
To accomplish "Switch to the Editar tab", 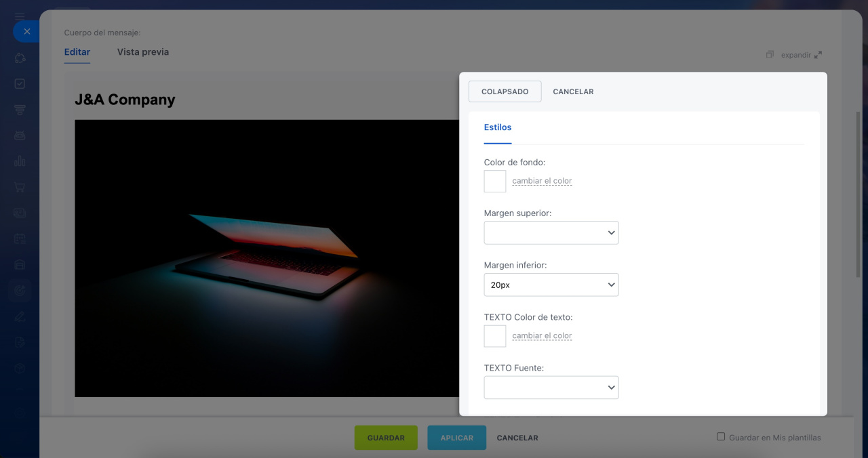I will click(77, 52).
